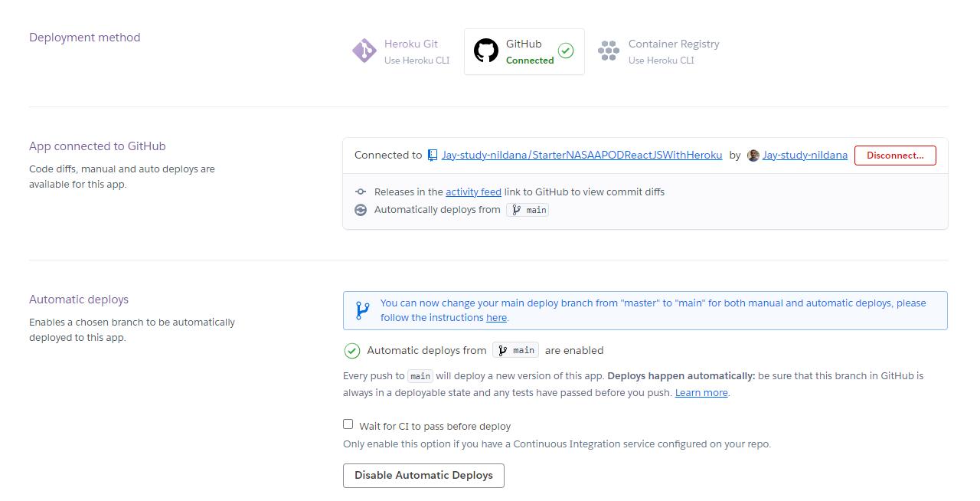Click green check next to Automatic deploys
The image size is (980, 501).
click(351, 351)
